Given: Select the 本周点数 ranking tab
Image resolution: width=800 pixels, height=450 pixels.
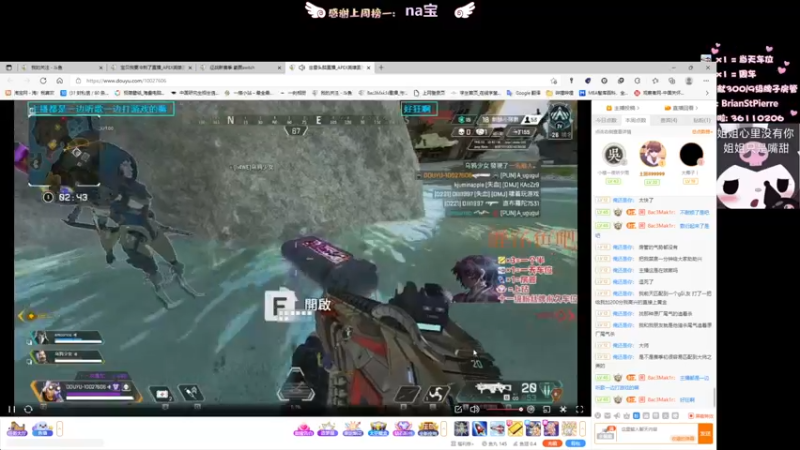Looking at the screenshot, I should (x=636, y=120).
